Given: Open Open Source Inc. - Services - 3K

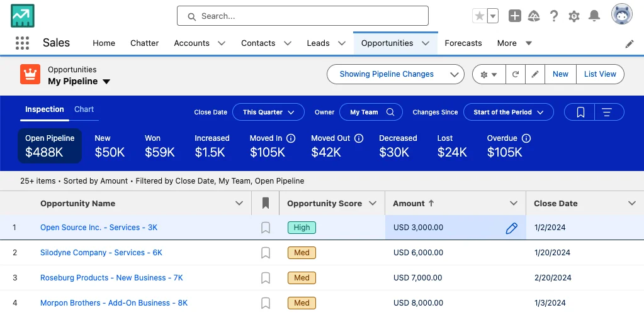Looking at the screenshot, I should coord(99,227).
